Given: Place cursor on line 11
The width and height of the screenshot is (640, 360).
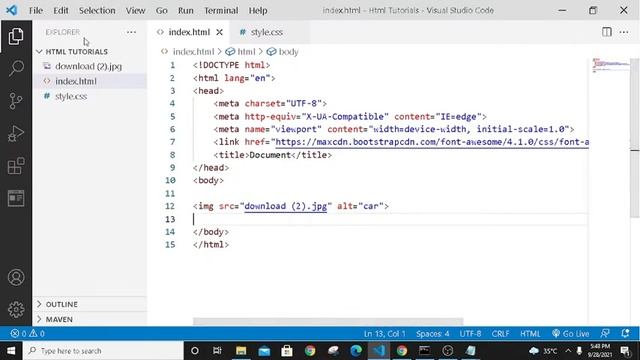Looking at the screenshot, I should [390, 193].
